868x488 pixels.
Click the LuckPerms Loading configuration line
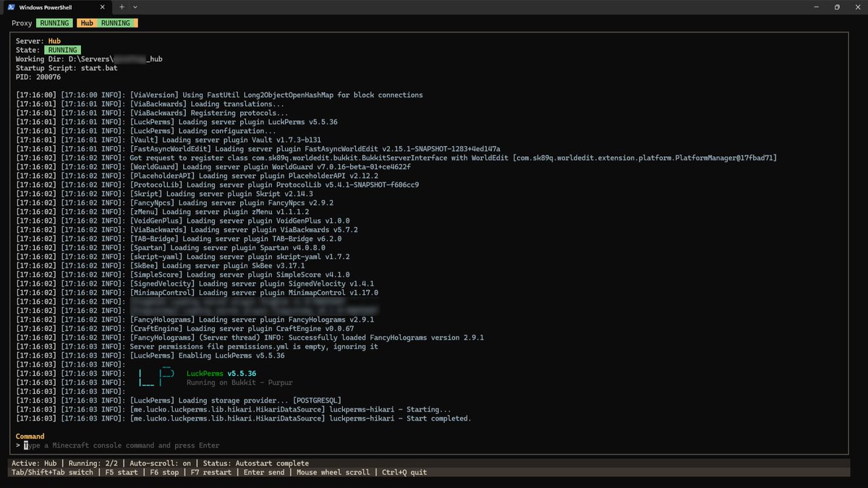pos(145,131)
